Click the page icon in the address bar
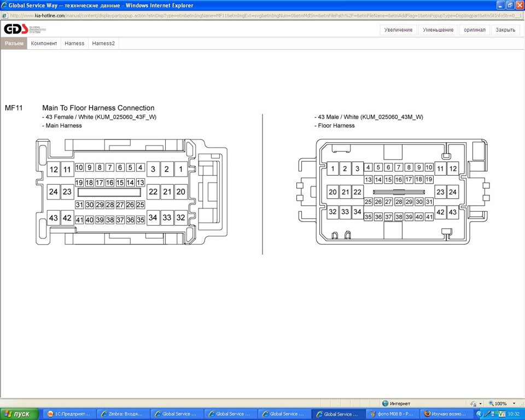Viewport: 525px width, 420px height. (x=5, y=15)
